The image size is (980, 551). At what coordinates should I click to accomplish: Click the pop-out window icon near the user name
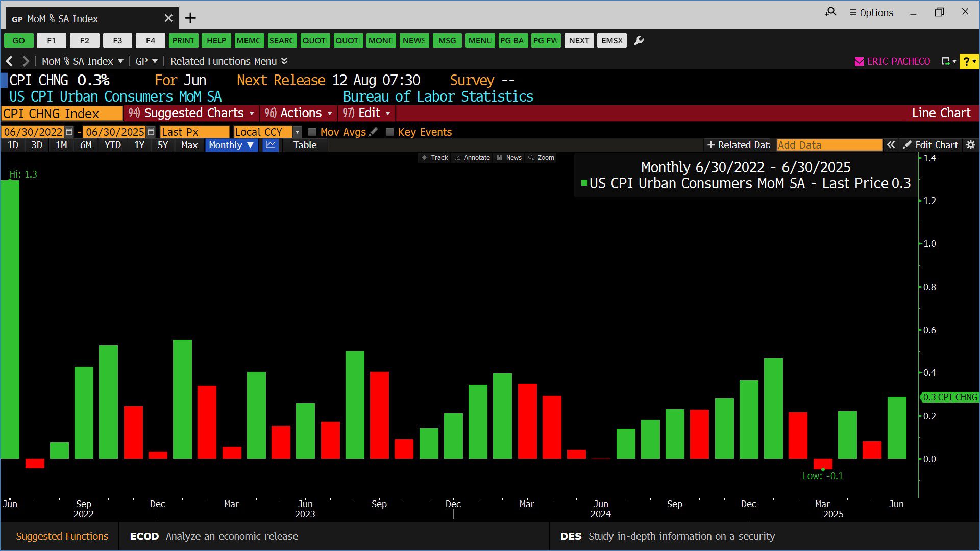948,61
